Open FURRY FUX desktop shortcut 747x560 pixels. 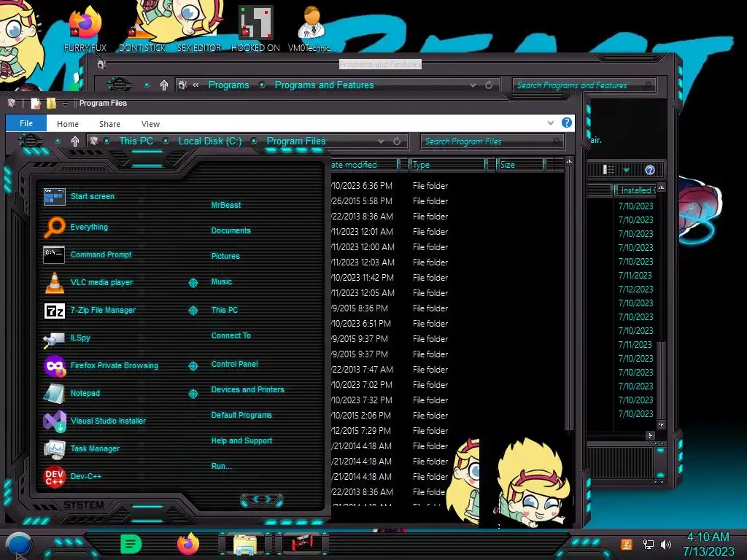[85, 28]
